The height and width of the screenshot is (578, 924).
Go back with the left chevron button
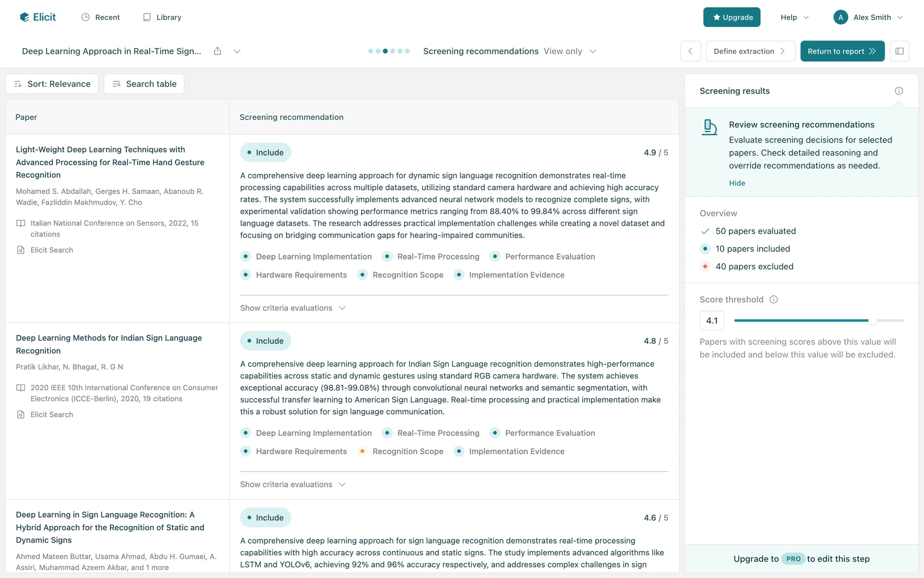point(690,51)
